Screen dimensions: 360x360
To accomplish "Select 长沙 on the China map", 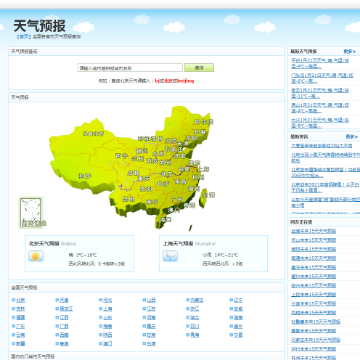I will (163, 184).
